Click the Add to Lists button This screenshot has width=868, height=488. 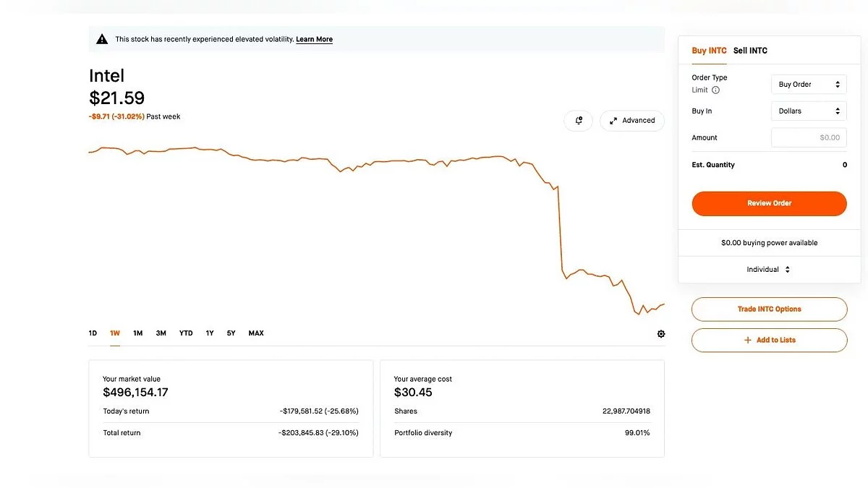click(769, 341)
